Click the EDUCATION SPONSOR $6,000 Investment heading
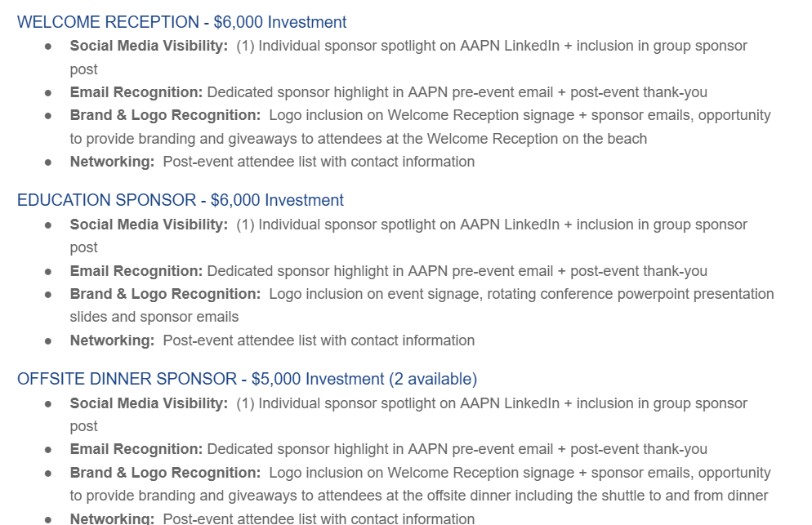This screenshot has height=525, width=812. coord(180,200)
